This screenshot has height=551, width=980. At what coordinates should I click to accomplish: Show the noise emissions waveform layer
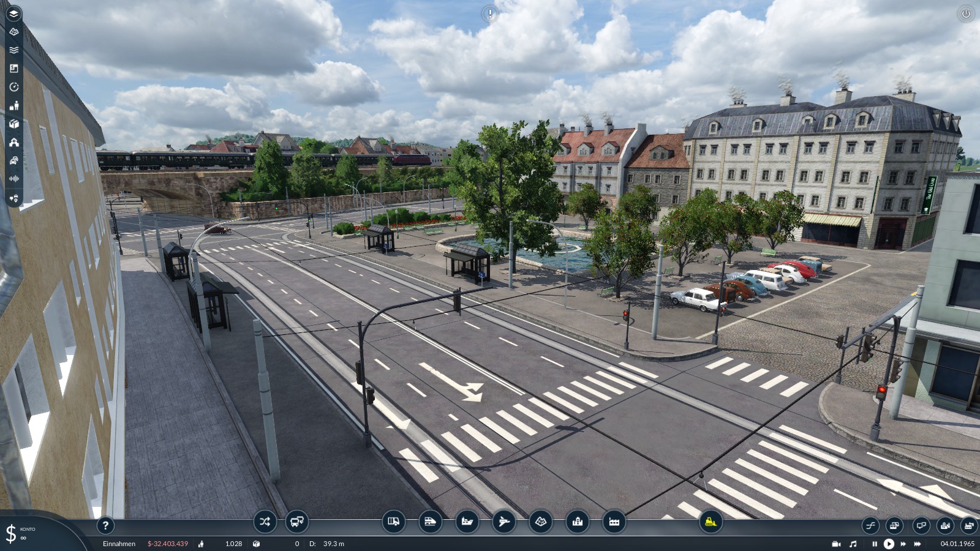click(13, 179)
